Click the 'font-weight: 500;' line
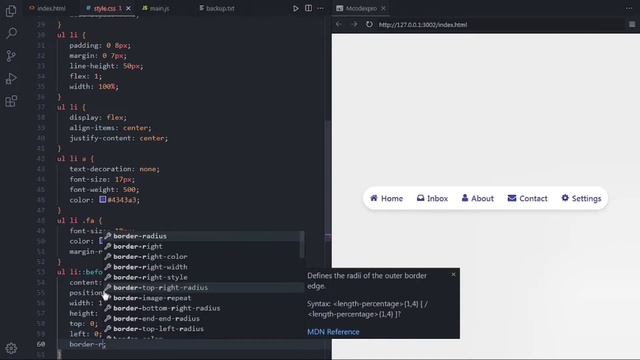This screenshot has width=640, height=360. click(x=104, y=189)
